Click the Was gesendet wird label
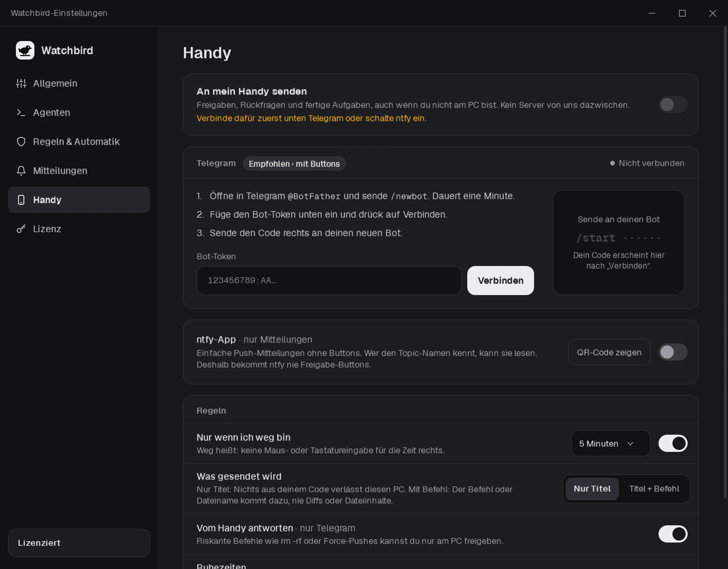728x569 pixels. (239, 476)
